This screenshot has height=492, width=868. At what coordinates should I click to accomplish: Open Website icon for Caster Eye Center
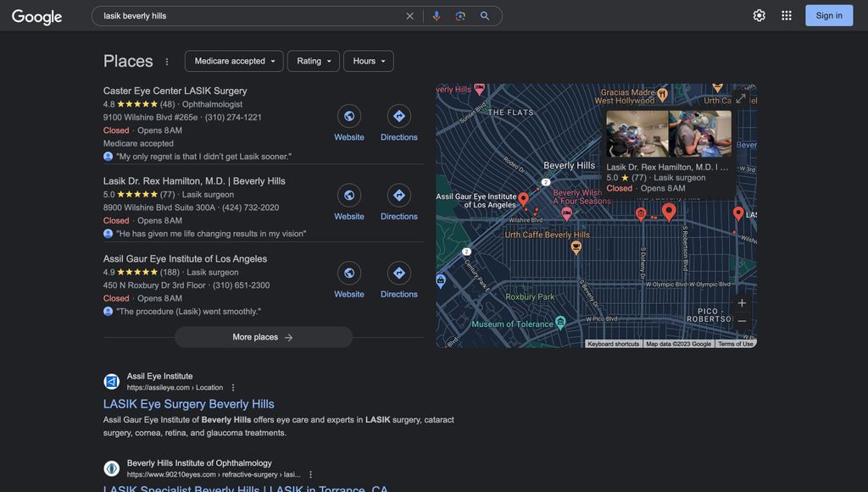[349, 116]
